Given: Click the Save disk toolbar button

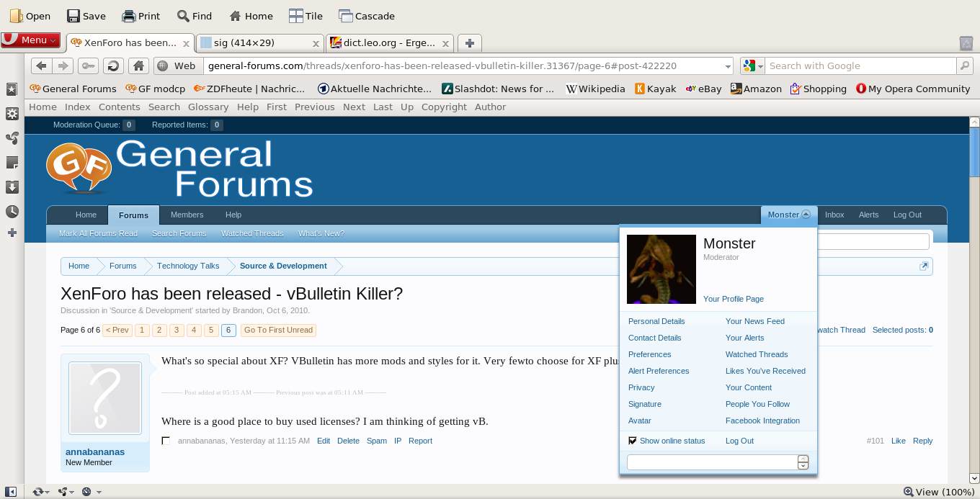Looking at the screenshot, I should point(86,16).
